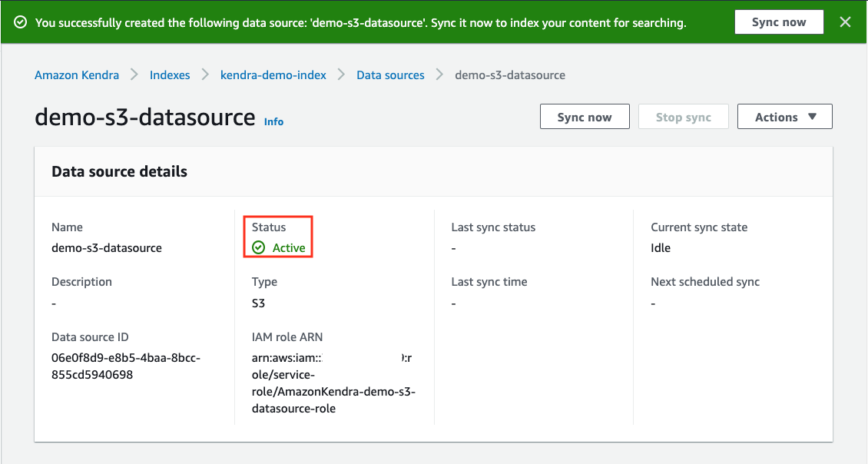
Task: Click the IAM role ARN label
Action: 287,337
